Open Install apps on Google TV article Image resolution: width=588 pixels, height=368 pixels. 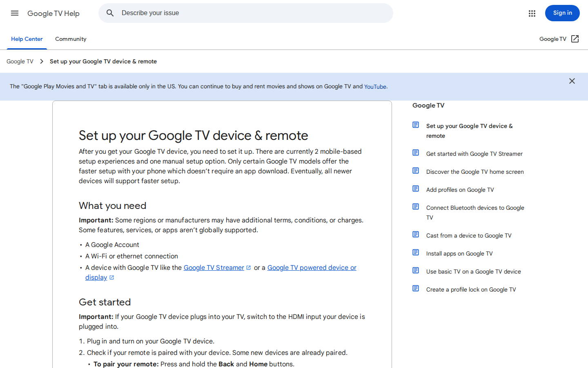[x=459, y=254]
